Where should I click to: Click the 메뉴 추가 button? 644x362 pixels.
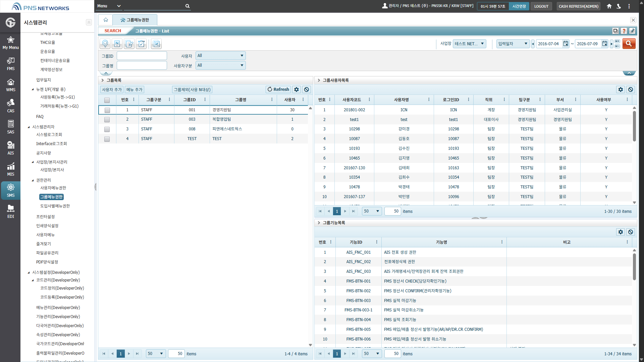click(x=135, y=89)
